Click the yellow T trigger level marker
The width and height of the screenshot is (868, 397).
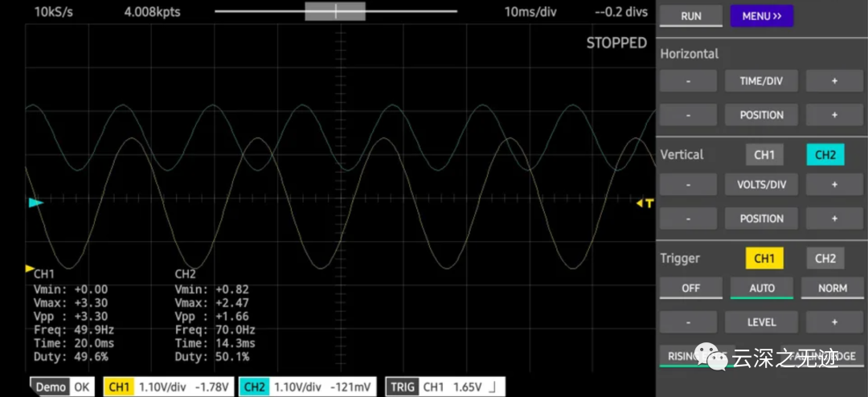coord(645,203)
